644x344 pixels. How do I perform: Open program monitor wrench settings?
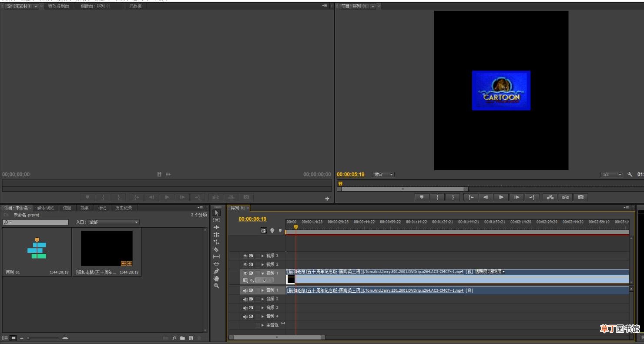[x=630, y=175]
